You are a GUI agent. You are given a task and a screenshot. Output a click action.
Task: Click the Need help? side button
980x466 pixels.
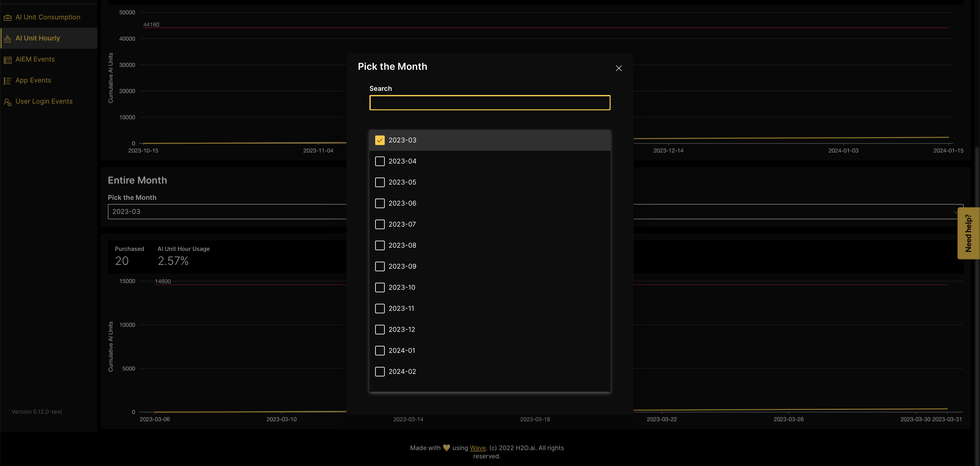(x=968, y=233)
